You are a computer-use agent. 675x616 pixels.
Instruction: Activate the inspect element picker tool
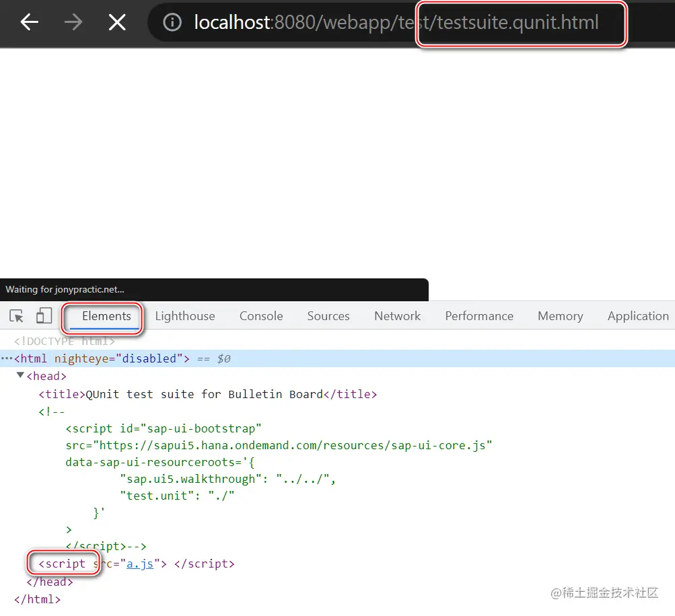16,316
